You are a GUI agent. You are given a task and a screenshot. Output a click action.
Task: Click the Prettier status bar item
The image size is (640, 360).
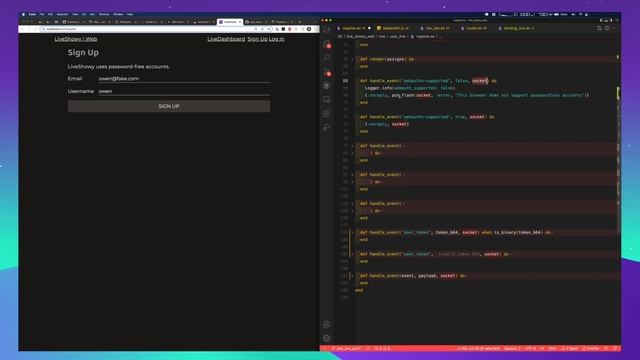point(591,349)
